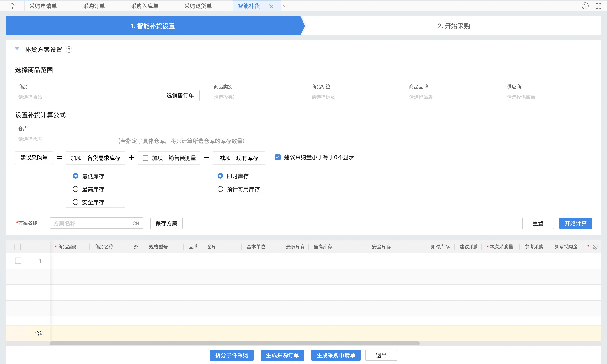The width and height of the screenshot is (607, 364).
Task: Open the 仓库 selection field
Action: pyautogui.click(x=62, y=139)
